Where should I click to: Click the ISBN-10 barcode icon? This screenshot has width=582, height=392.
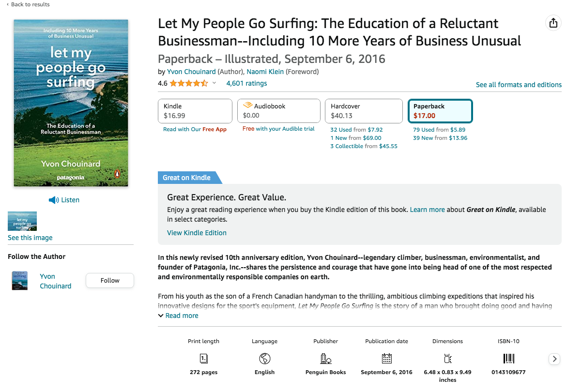tap(508, 359)
